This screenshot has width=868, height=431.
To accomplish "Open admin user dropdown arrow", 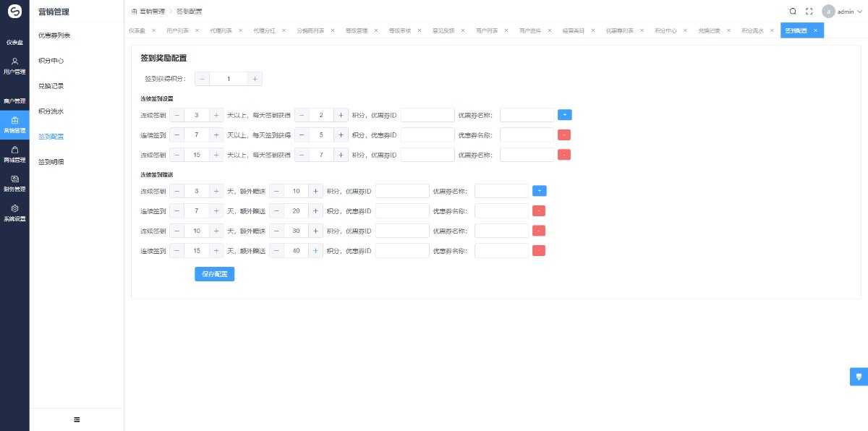I will point(859,12).
